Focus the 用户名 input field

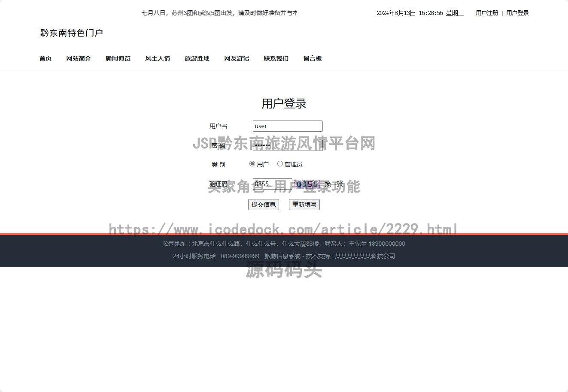pos(288,126)
